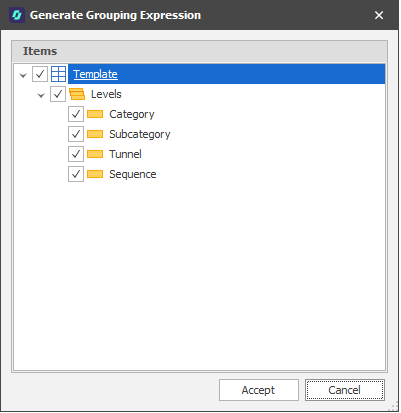This screenshot has width=401, height=413.
Task: Toggle the Subcategory checkbox
Action: 76,134
